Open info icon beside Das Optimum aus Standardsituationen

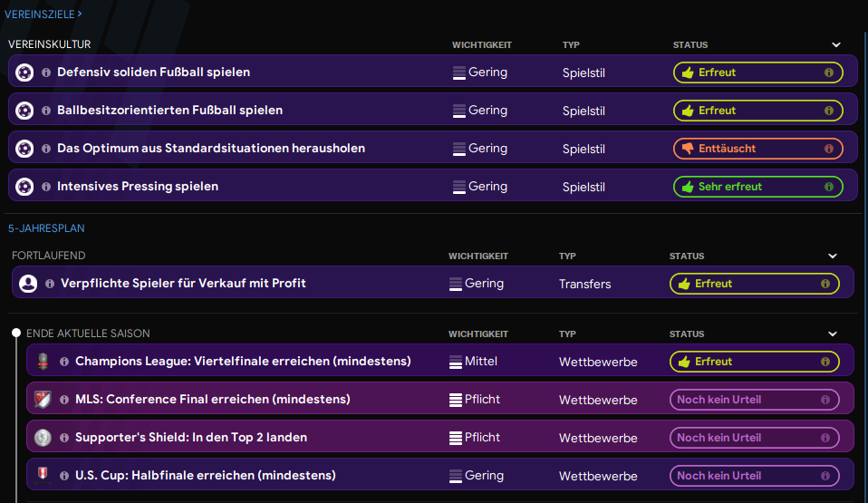(x=46, y=149)
